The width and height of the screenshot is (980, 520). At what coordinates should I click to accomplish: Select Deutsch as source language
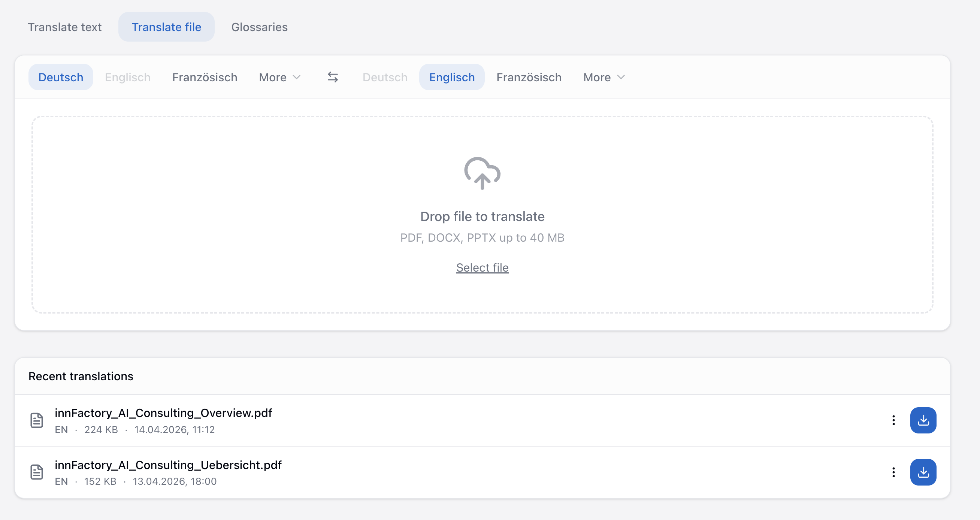click(60, 77)
